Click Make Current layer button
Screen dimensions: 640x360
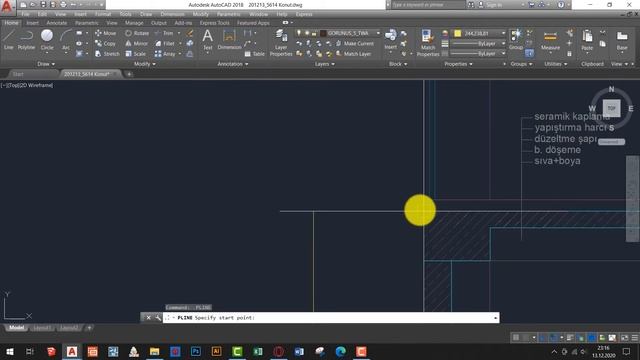pos(354,43)
